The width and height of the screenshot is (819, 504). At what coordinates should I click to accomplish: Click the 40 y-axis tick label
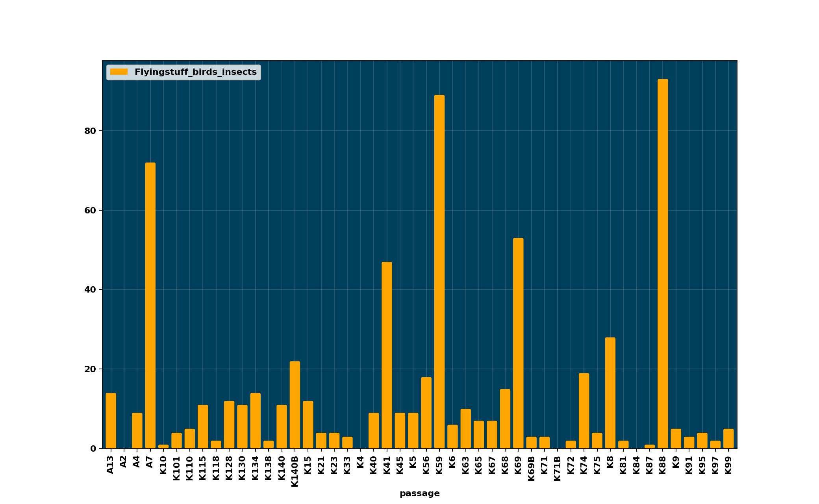coord(90,290)
